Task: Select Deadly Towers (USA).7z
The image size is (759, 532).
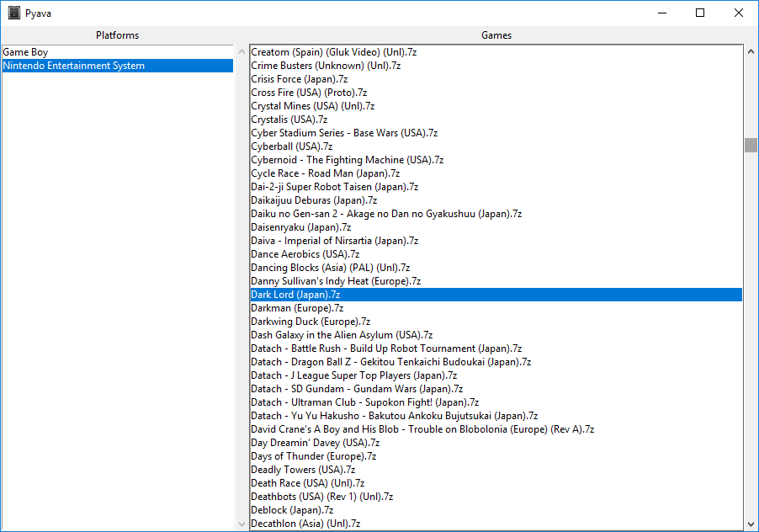Action: (x=496, y=470)
